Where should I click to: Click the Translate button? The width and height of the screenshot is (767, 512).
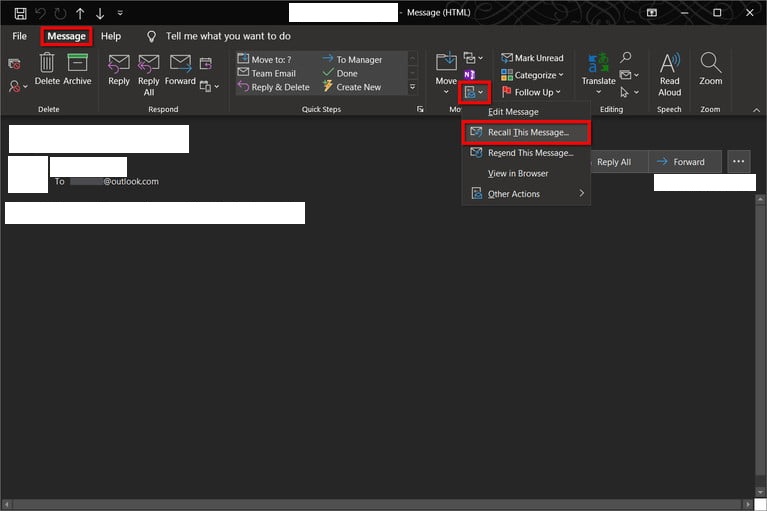(598, 74)
